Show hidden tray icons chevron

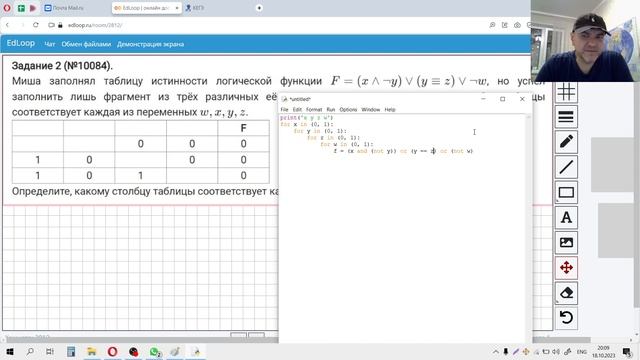[496, 351]
